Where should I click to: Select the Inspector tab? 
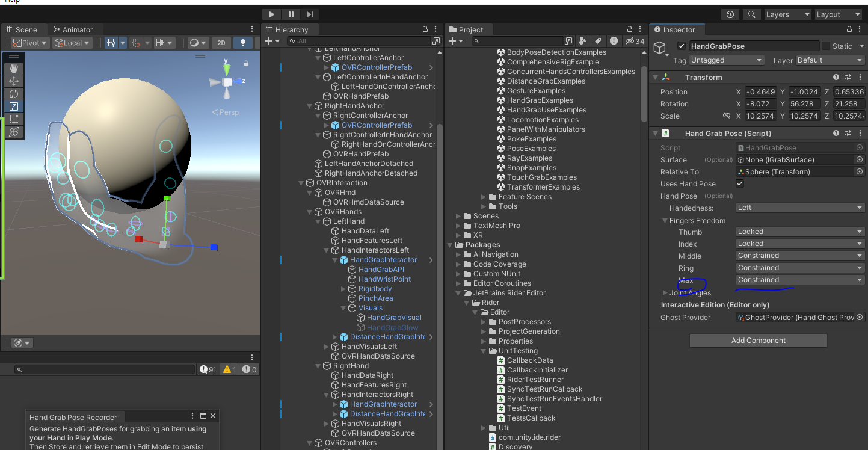point(674,29)
